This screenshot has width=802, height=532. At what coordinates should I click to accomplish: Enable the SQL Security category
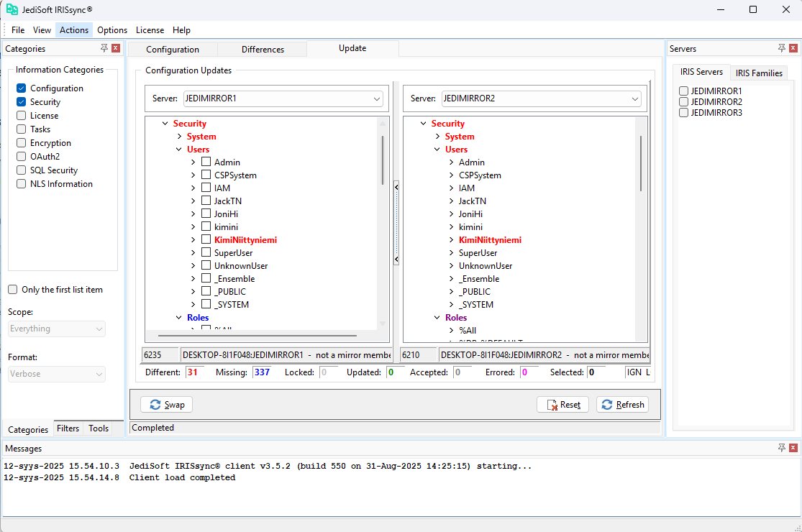tap(22, 170)
